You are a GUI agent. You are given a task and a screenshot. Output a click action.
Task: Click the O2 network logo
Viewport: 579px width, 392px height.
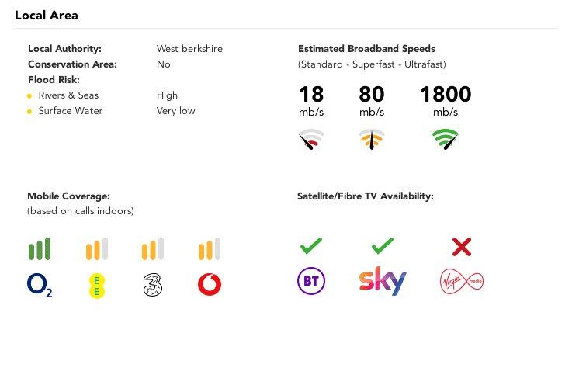coord(40,285)
